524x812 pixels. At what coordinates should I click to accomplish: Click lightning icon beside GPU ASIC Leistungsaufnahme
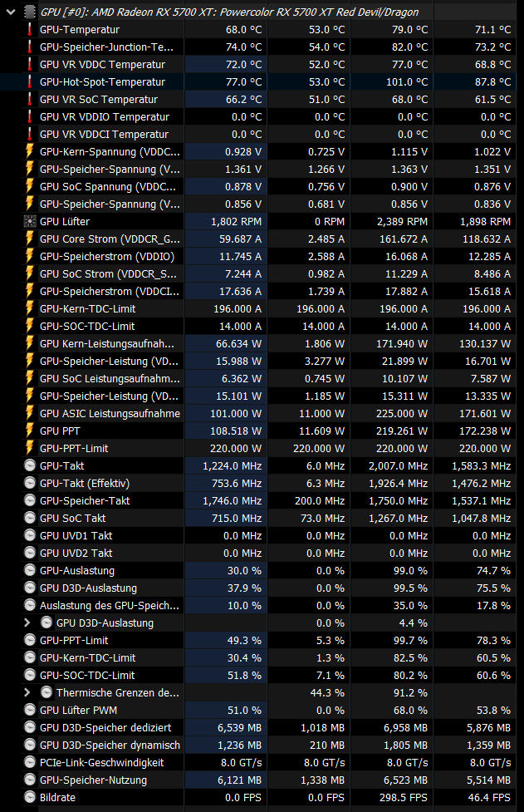click(30, 413)
